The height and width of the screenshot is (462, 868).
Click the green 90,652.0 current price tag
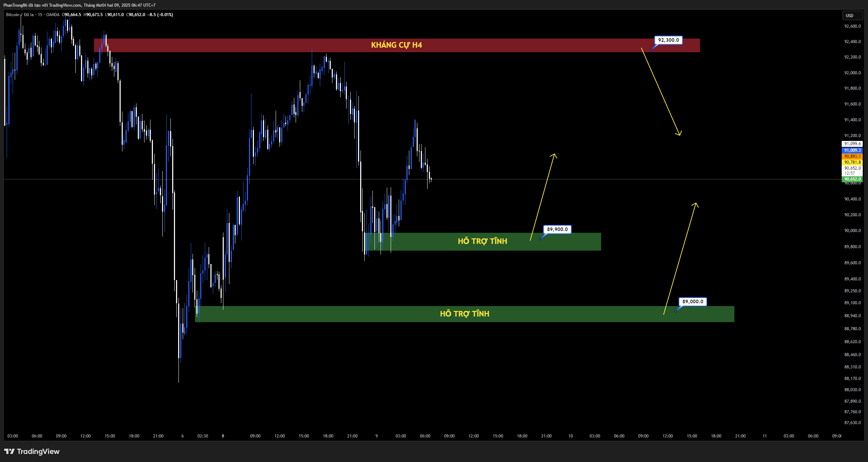[x=852, y=179]
